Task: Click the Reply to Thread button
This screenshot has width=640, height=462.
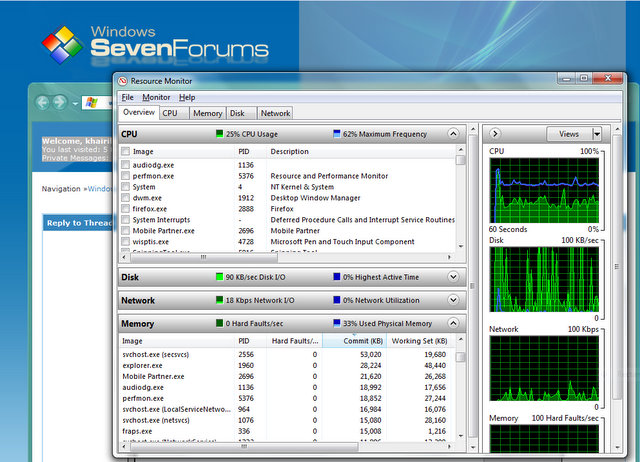Action: (x=78, y=223)
